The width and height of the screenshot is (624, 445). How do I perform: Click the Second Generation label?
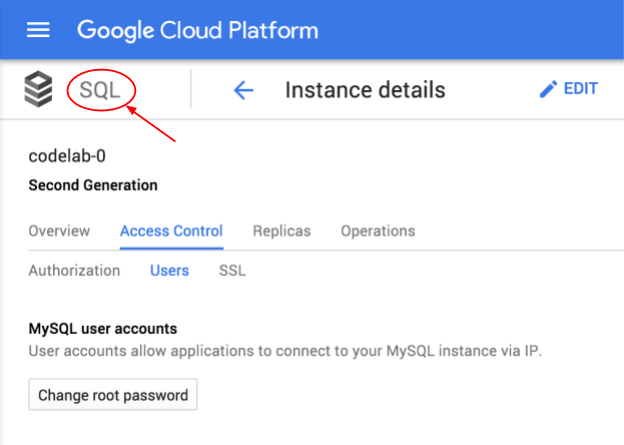(x=93, y=185)
